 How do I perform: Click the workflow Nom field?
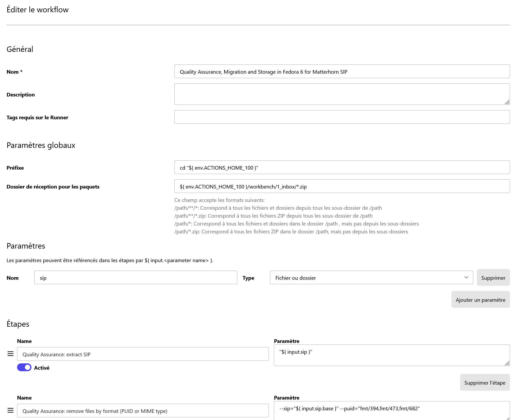tap(342, 71)
